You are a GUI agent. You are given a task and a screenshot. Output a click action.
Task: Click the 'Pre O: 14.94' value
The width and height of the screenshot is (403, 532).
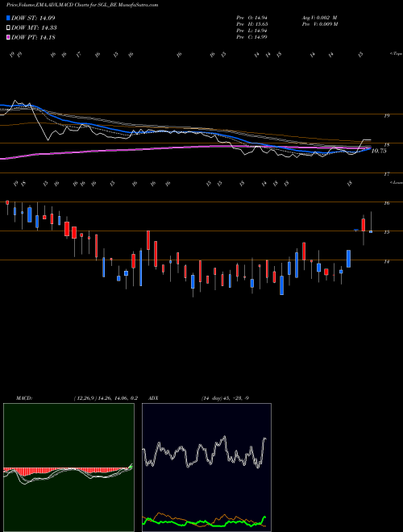coord(253,18)
